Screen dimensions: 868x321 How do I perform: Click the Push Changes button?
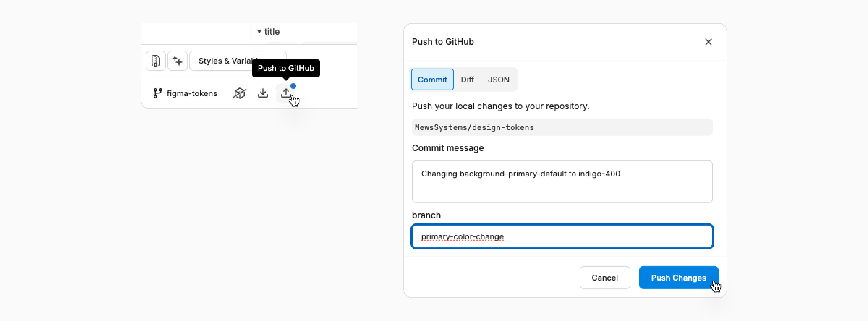coord(678,278)
